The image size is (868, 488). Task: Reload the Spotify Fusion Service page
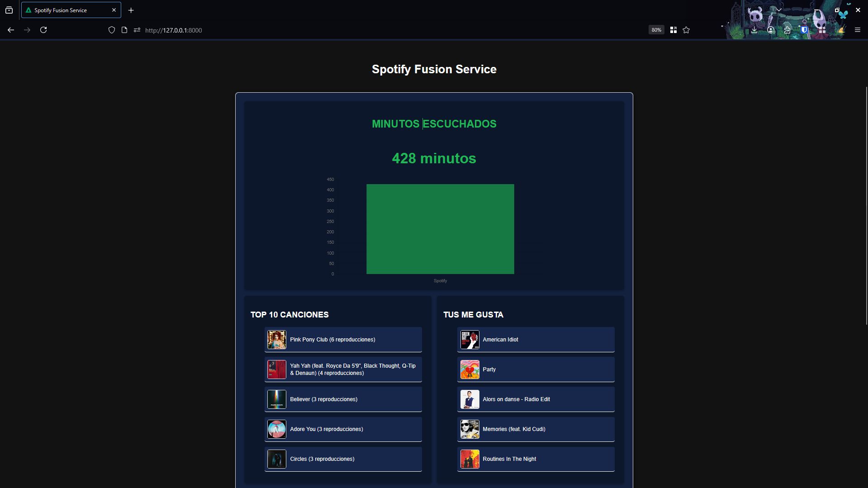43,30
